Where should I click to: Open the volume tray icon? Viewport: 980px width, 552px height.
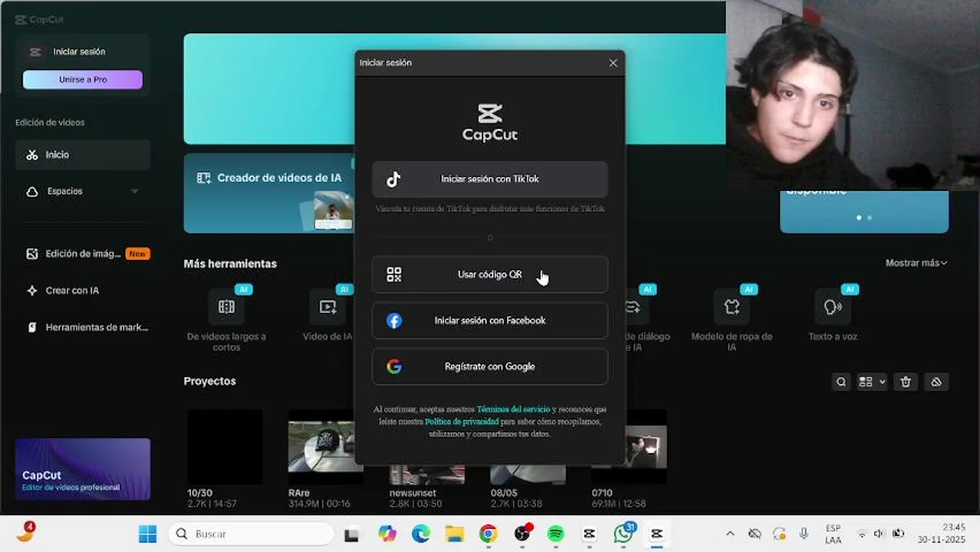tap(879, 534)
